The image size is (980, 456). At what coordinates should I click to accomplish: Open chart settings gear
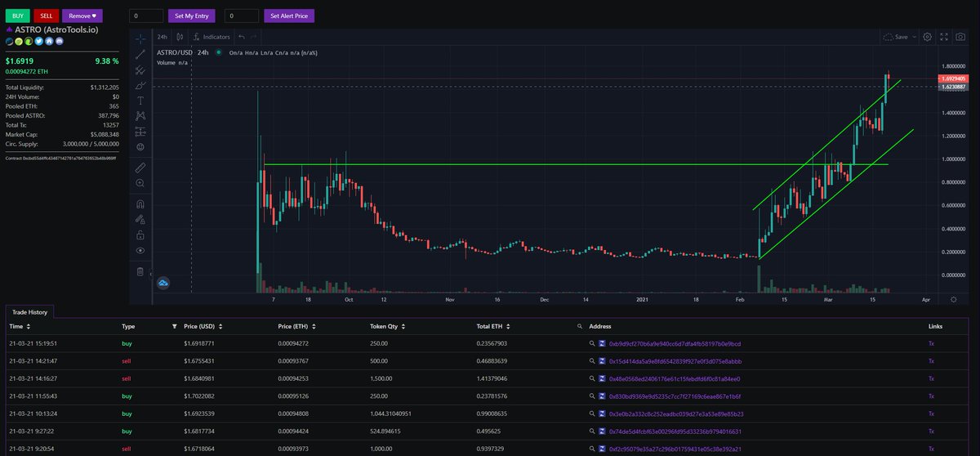[927, 37]
